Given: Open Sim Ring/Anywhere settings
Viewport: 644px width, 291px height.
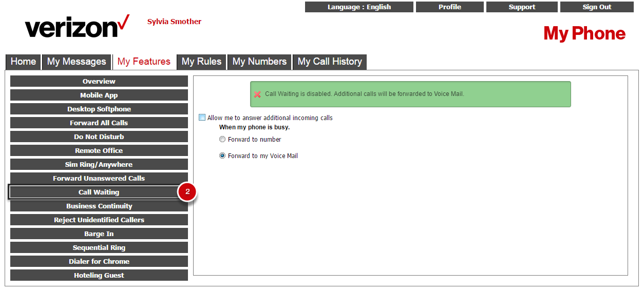Looking at the screenshot, I should 99,164.
